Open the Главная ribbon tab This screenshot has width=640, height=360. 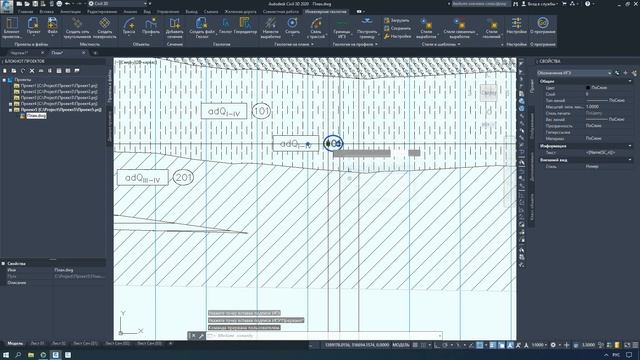pos(25,12)
